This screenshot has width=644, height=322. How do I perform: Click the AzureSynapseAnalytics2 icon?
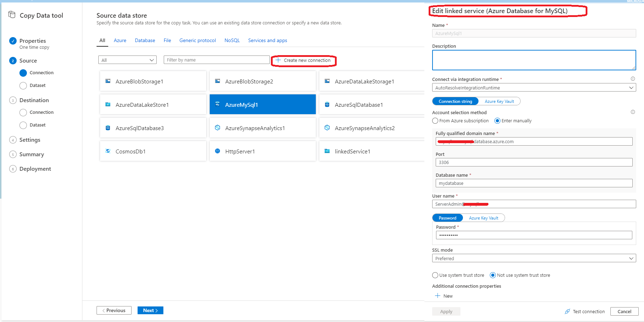(327, 128)
